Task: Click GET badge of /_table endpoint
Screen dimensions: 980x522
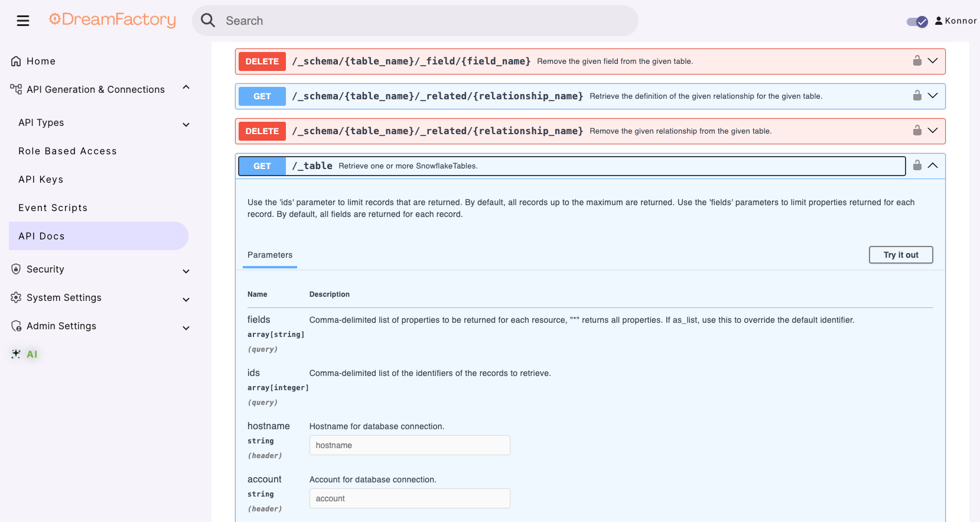Action: [262, 166]
